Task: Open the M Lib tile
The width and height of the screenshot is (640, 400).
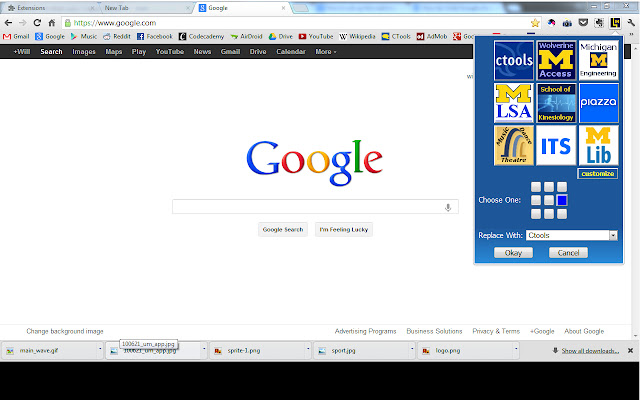Action: [598, 145]
